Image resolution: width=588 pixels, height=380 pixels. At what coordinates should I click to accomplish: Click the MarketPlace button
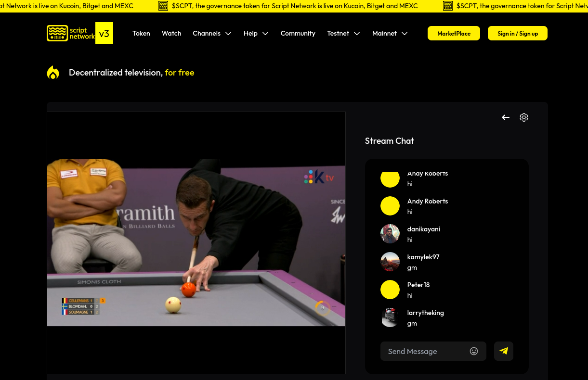click(454, 33)
